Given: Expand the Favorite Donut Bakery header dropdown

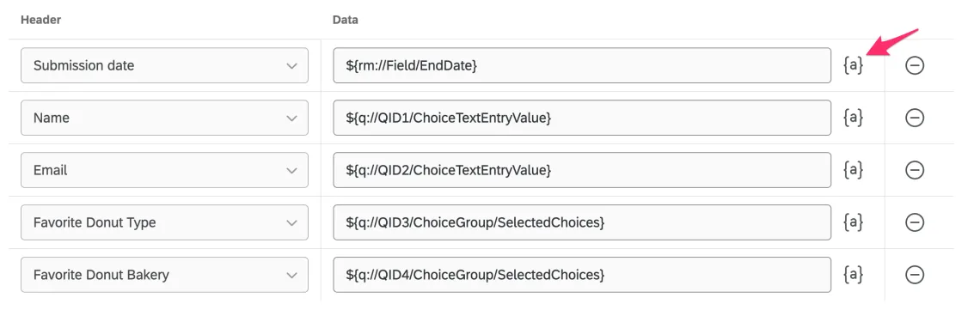Looking at the screenshot, I should click(x=164, y=275).
